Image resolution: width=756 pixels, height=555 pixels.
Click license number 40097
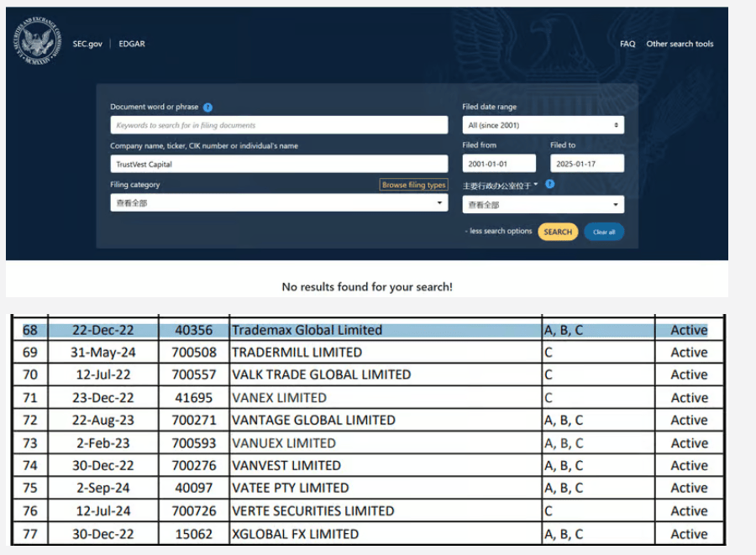(x=194, y=488)
